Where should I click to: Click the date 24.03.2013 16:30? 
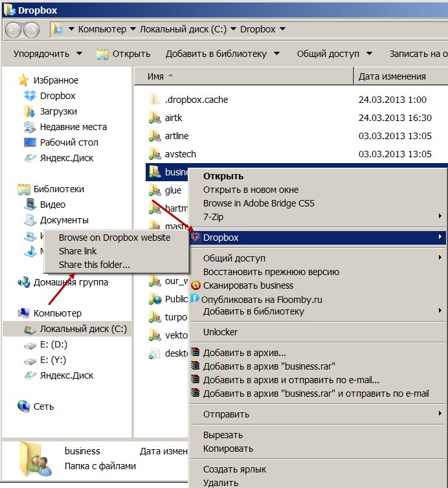tap(395, 118)
